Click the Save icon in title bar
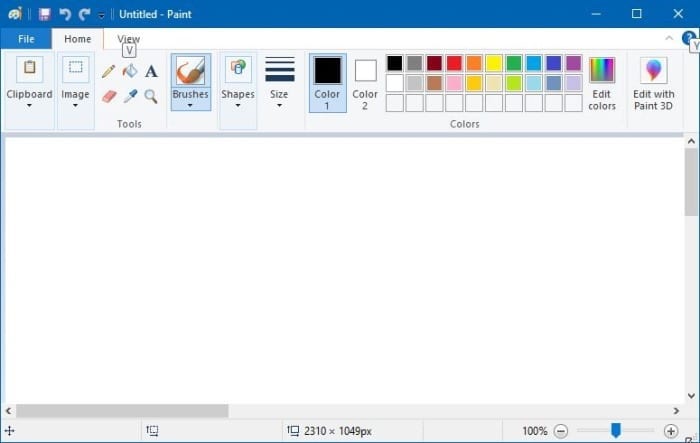The width and height of the screenshot is (700, 443). tap(45, 14)
